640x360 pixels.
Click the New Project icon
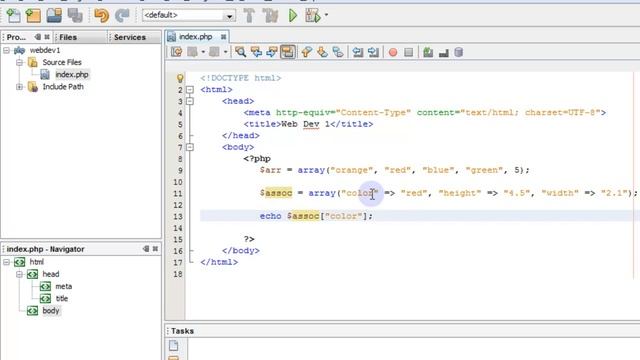click(33, 16)
